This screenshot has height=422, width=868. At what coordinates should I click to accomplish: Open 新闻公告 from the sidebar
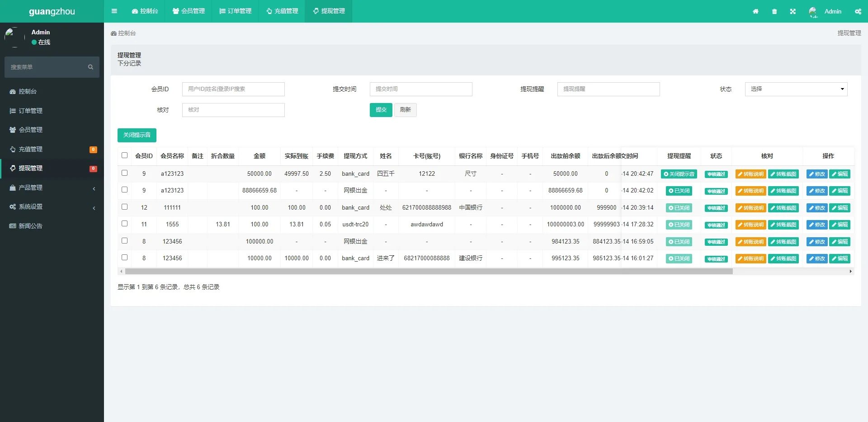(31, 225)
